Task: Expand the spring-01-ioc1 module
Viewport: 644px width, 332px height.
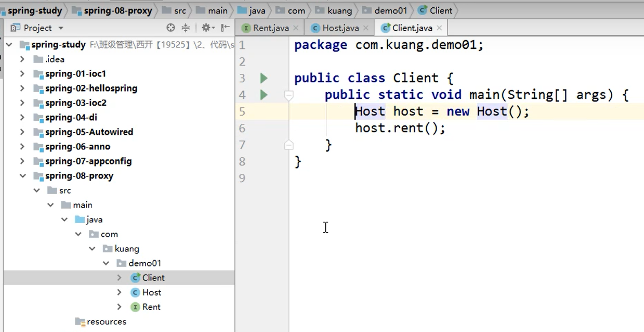Action: (22, 74)
